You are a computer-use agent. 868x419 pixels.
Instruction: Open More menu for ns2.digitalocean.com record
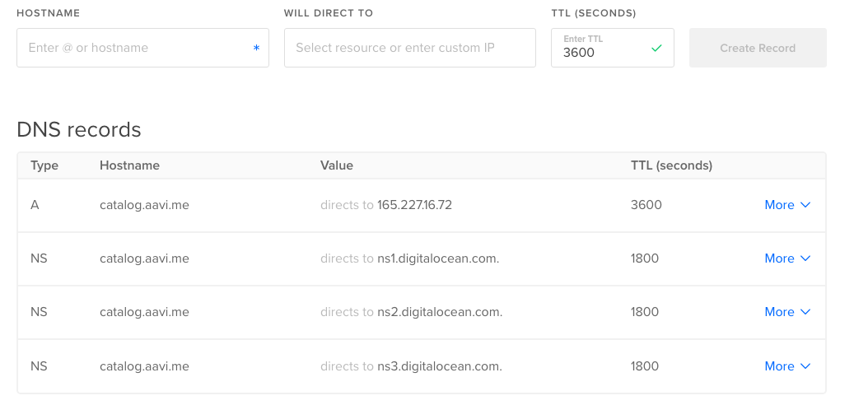click(x=787, y=312)
